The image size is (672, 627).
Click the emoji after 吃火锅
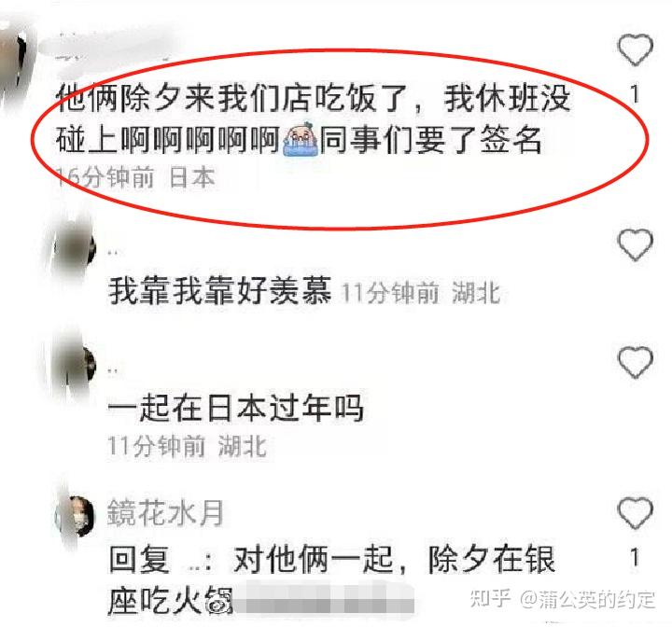pos(220,601)
